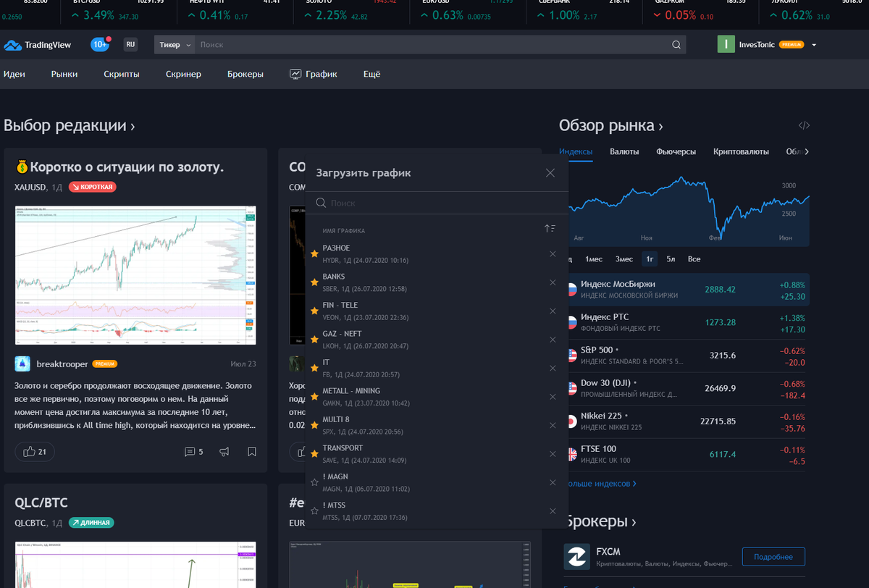Open the TradingView logo home link
Viewport: 869px width, 588px height.
click(x=38, y=45)
